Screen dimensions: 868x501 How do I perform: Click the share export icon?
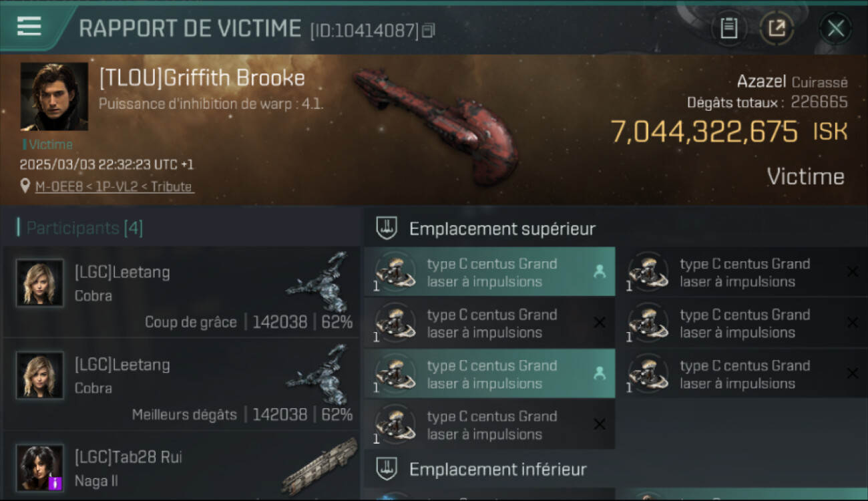[x=777, y=28]
